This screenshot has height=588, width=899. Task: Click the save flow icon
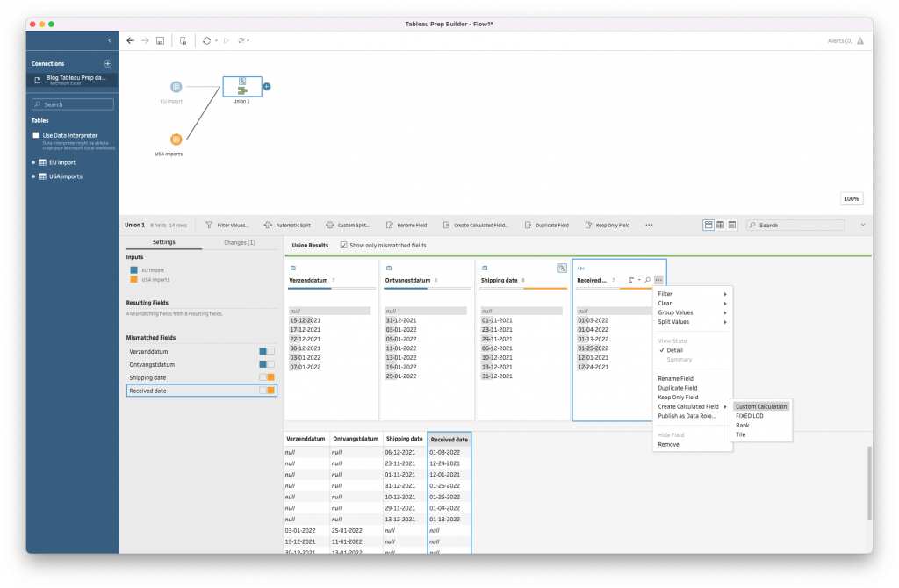pyautogui.click(x=160, y=40)
